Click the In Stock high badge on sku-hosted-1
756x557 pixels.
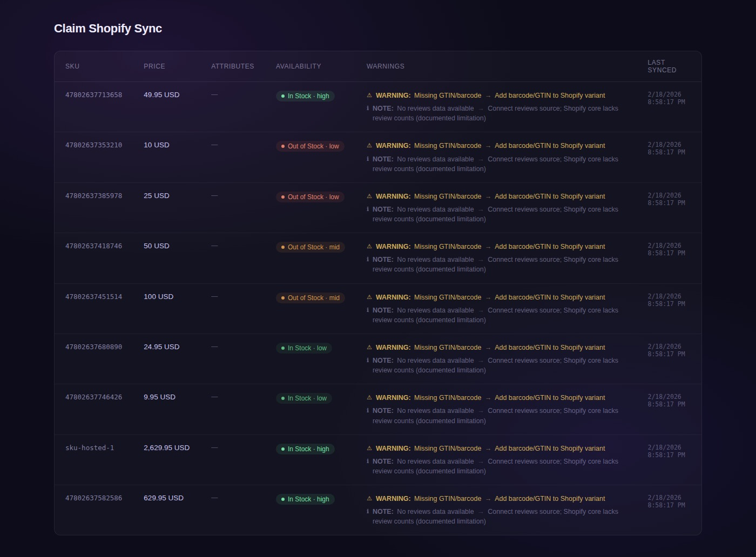click(305, 449)
